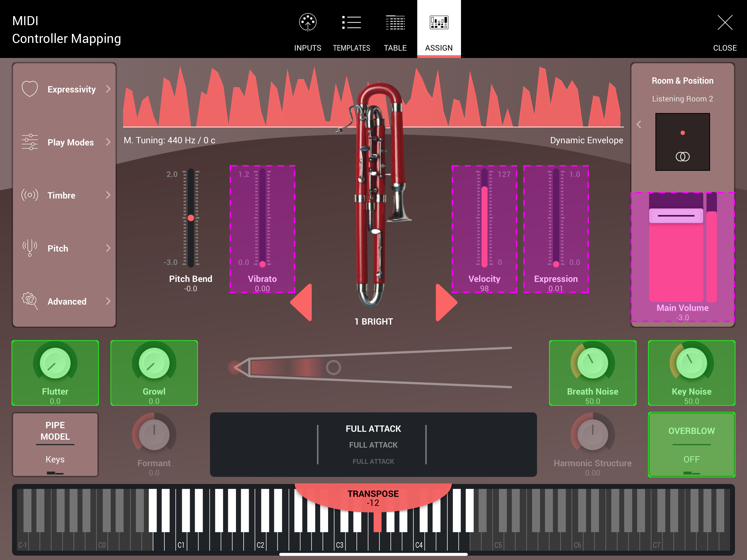This screenshot has height=560, width=747.
Task: Click the 'Listening Room 2' label
Action: (x=682, y=99)
